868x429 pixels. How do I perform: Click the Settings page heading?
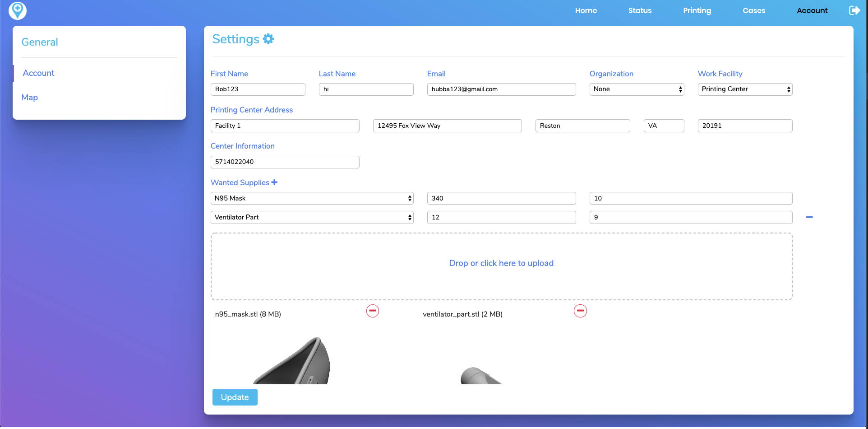235,39
